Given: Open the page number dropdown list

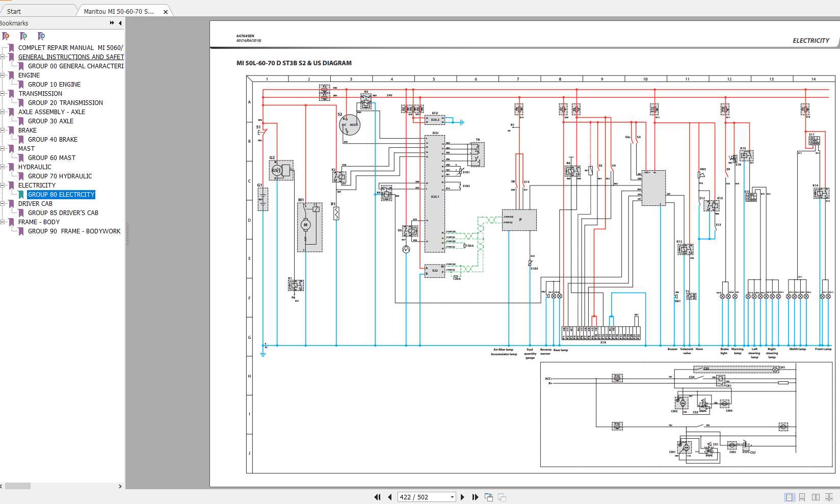Looking at the screenshot, I should point(452,497).
